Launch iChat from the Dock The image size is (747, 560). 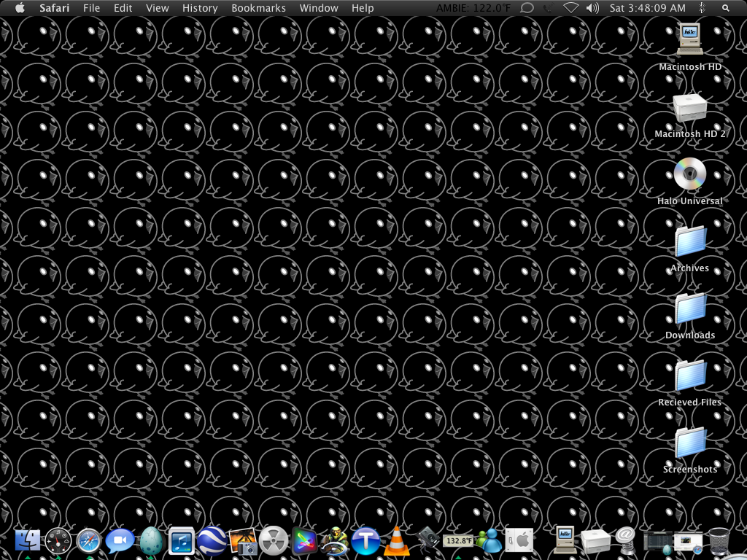click(x=120, y=541)
